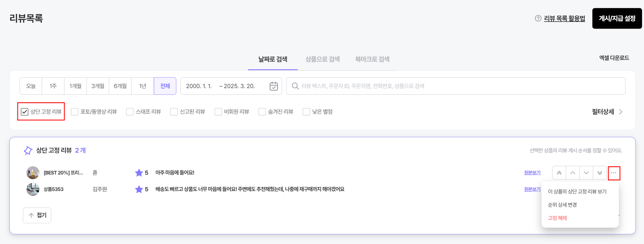The width and height of the screenshot is (644, 244).
Task: Select the 1년 date range
Action: [142, 86]
